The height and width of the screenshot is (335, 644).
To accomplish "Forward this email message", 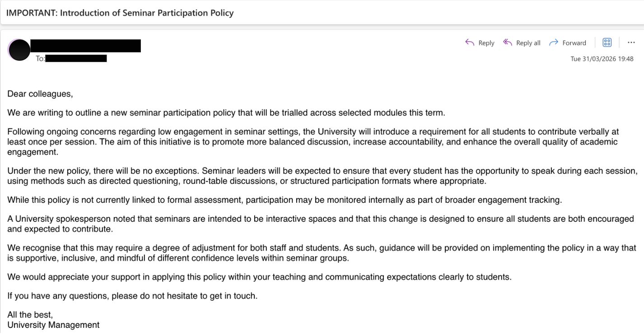I will [568, 43].
